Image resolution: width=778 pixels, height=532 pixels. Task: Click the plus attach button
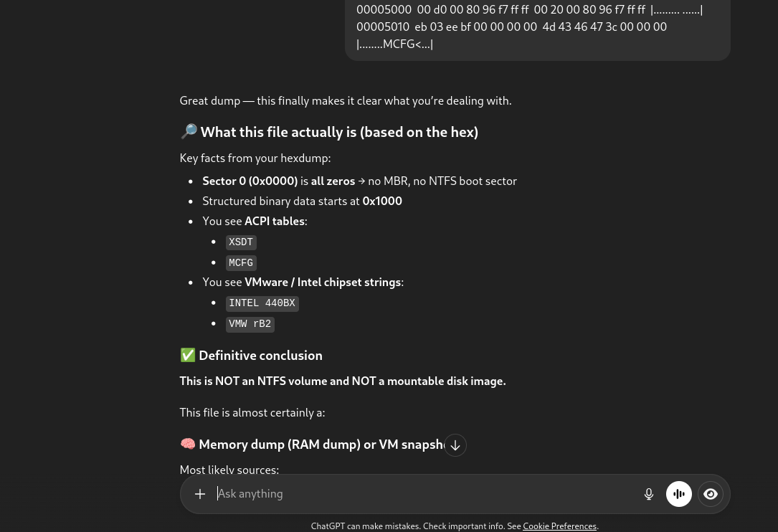(x=200, y=494)
